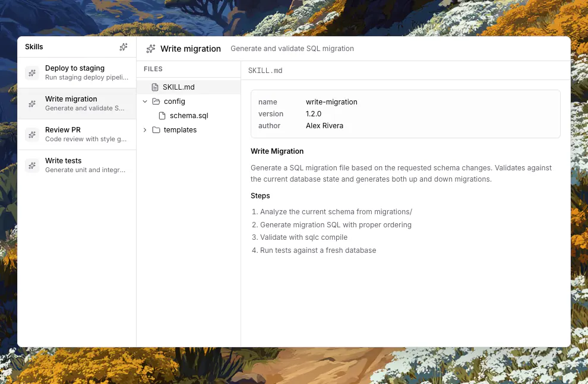This screenshot has width=588, height=384.
Task: Click the Review PR skill icon
Action: point(32,135)
